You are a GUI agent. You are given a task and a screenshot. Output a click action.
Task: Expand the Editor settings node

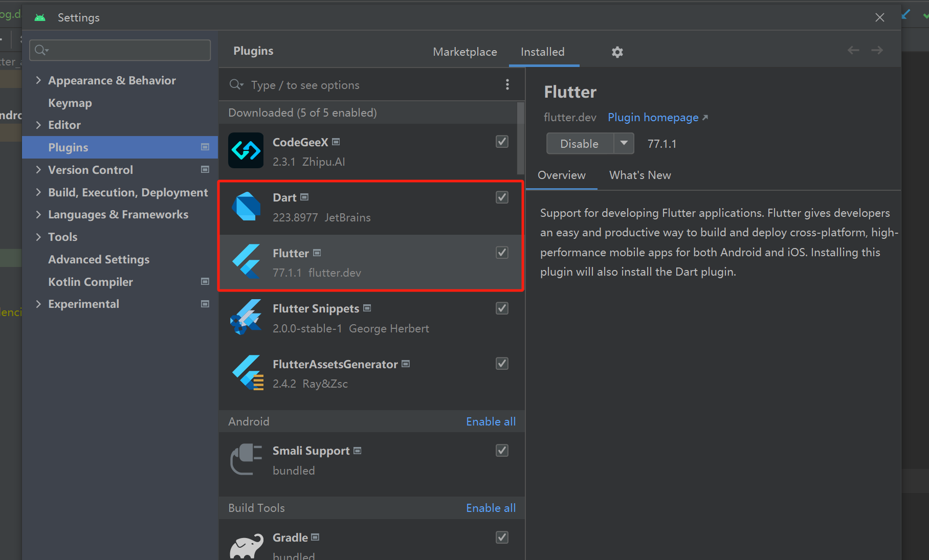pyautogui.click(x=38, y=125)
